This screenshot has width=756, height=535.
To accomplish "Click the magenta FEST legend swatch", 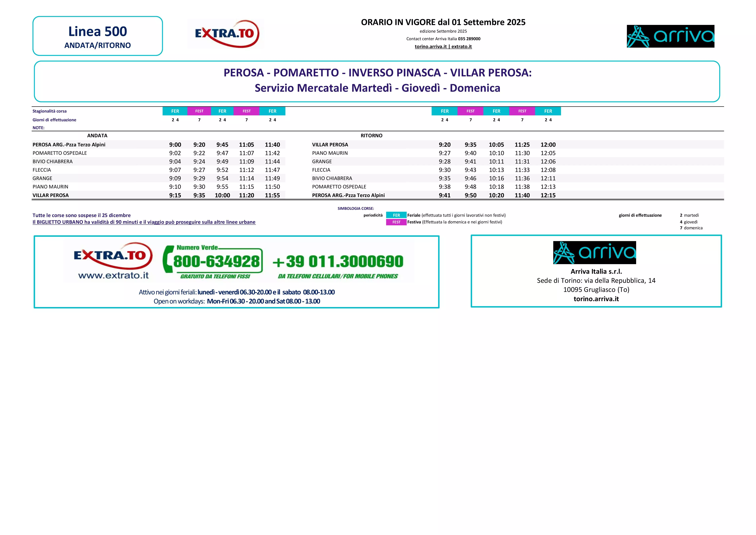I will point(396,222).
